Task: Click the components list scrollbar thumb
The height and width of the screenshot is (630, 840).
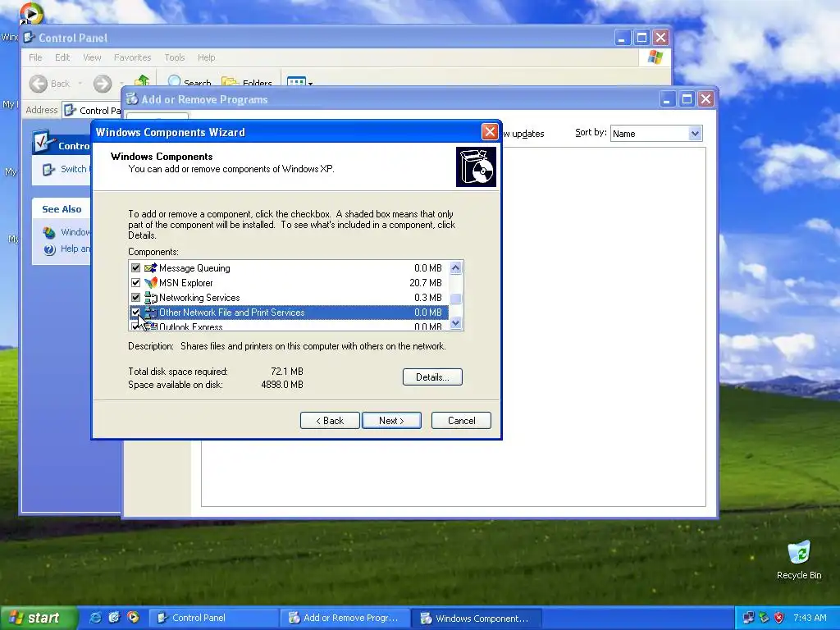Action: pos(456,299)
